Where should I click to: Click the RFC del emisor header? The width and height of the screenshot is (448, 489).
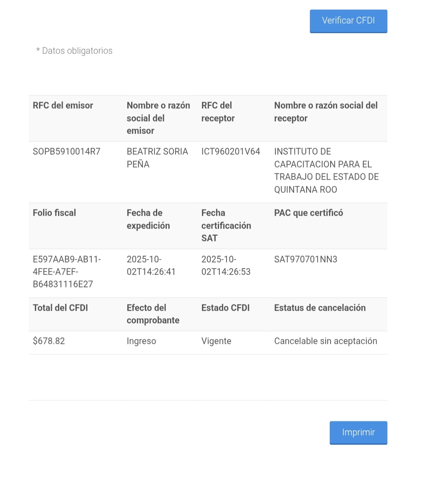coord(63,105)
